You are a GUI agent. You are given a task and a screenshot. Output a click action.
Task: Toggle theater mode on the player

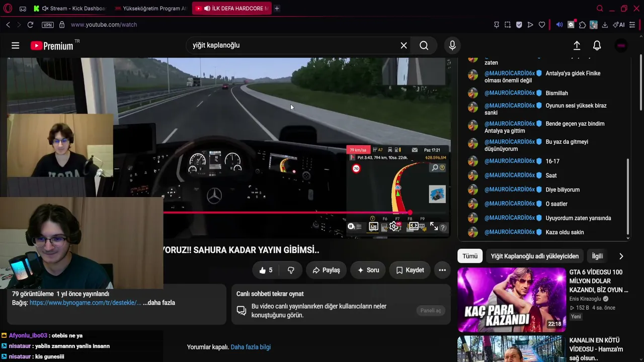click(414, 227)
